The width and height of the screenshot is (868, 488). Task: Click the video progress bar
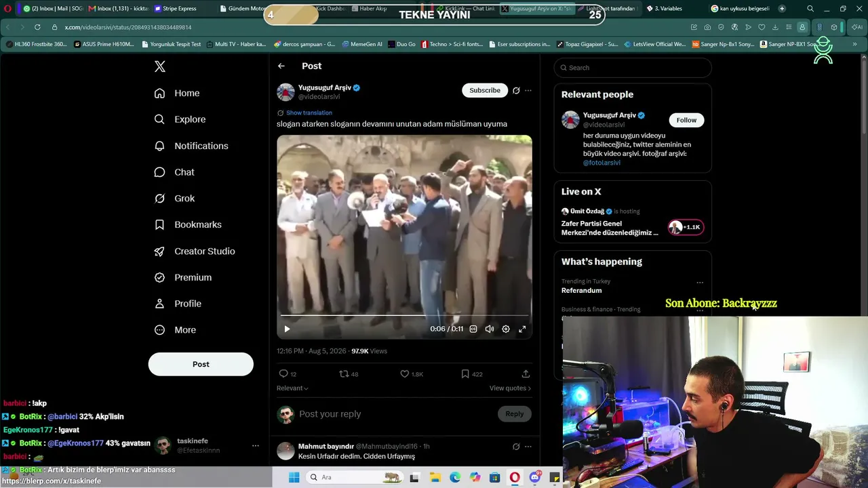pyautogui.click(x=404, y=315)
